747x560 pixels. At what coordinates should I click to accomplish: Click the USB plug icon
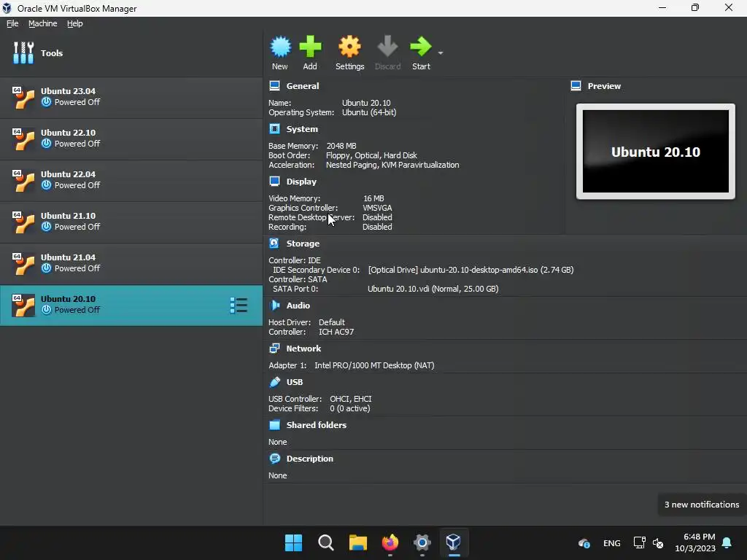275,381
